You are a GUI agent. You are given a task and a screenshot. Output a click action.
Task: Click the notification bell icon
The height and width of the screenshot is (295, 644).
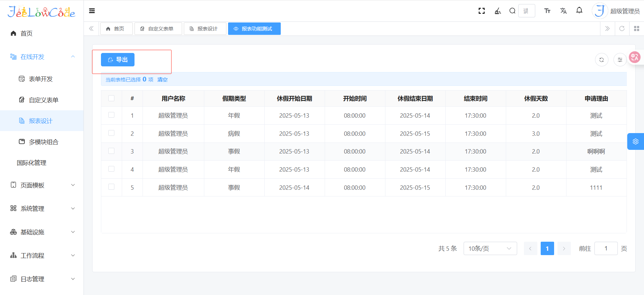coord(579,11)
